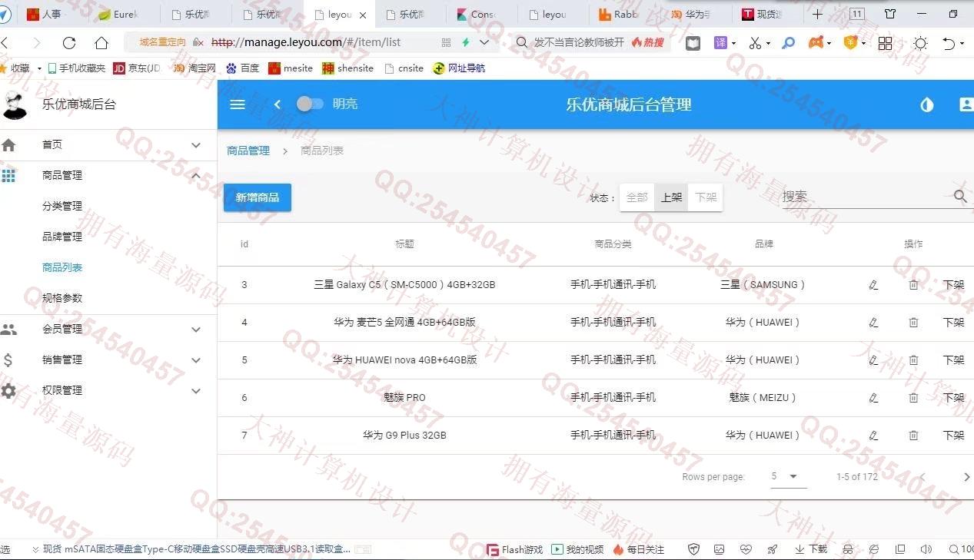Collapse the 商品管理 sidebar menu
Image resolution: width=974 pixels, height=560 pixels.
point(108,176)
